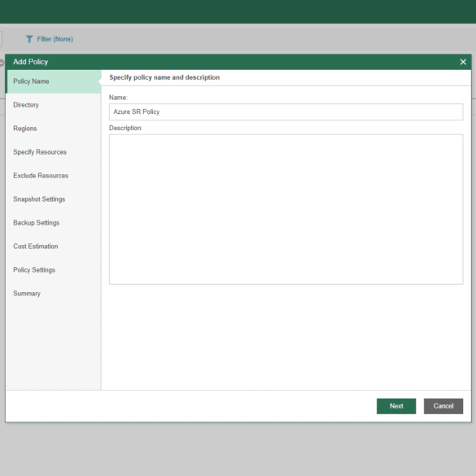Open Policy Settings step
Viewport: 476px width, 476px height.
tap(54, 270)
